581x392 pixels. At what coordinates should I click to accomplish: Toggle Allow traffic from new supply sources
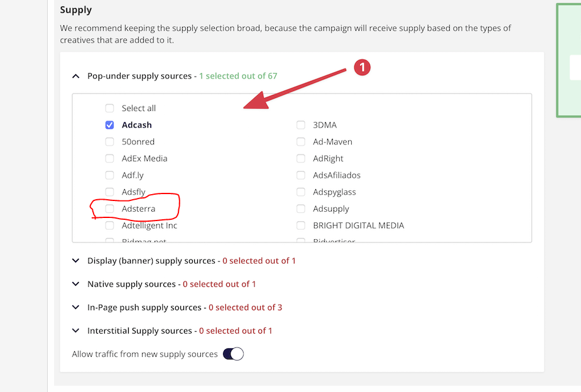(234, 354)
